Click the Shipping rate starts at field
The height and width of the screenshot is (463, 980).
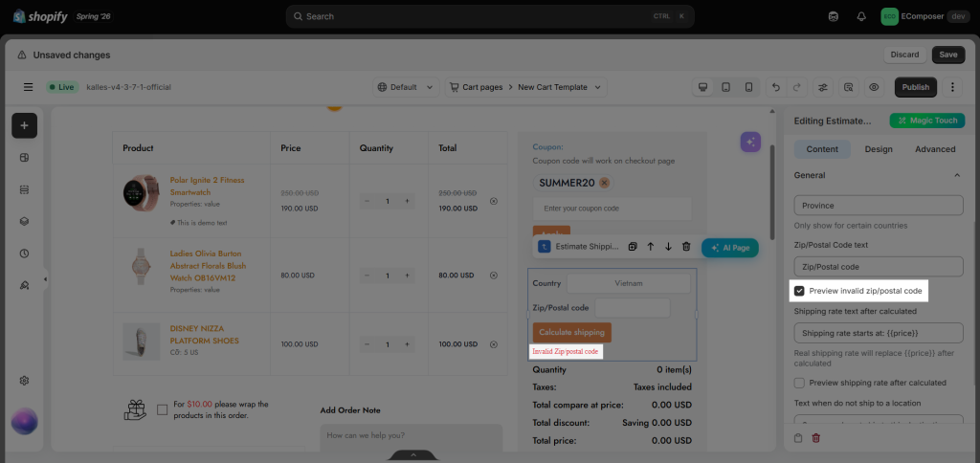click(x=879, y=333)
